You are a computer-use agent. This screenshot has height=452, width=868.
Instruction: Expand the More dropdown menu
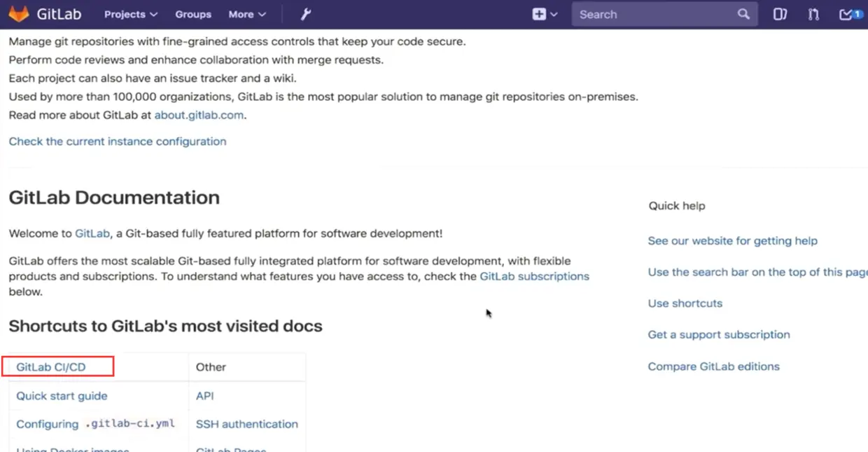(247, 14)
